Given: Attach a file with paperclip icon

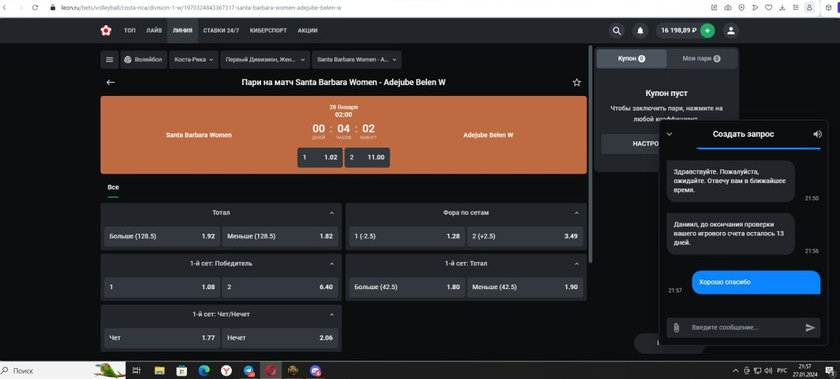Looking at the screenshot, I should [x=676, y=328].
